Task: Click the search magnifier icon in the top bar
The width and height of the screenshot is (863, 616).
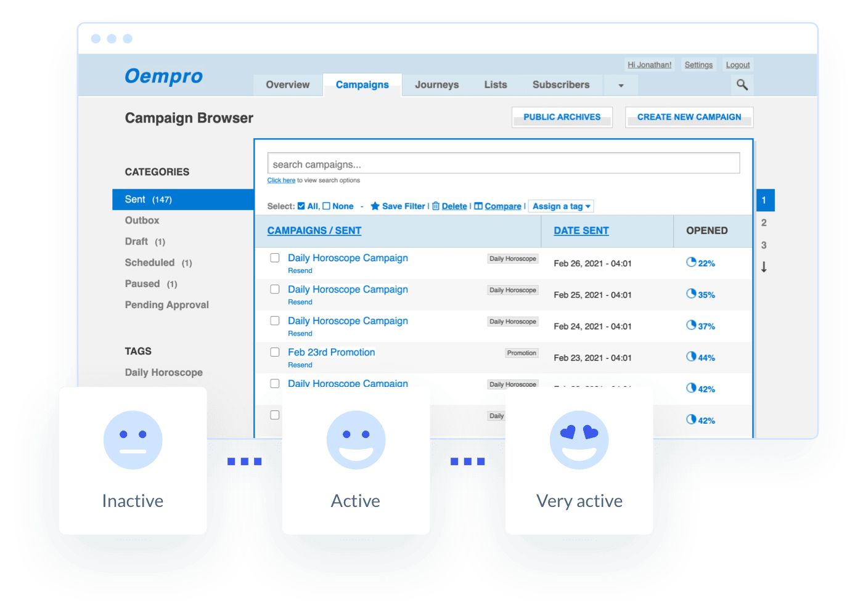Action: pos(742,85)
